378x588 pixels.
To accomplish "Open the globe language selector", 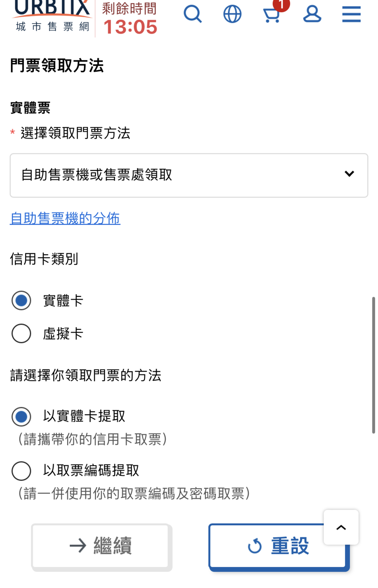I will click(x=233, y=14).
